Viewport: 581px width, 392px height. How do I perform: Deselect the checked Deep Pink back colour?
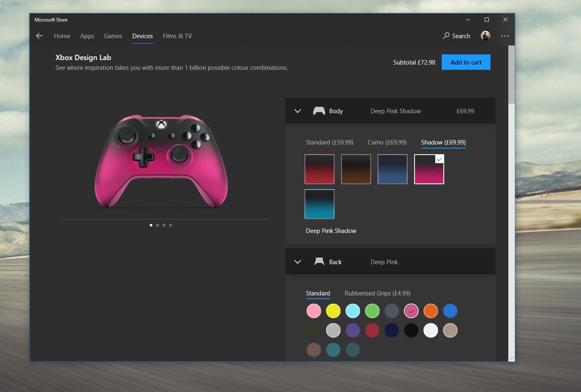(411, 311)
